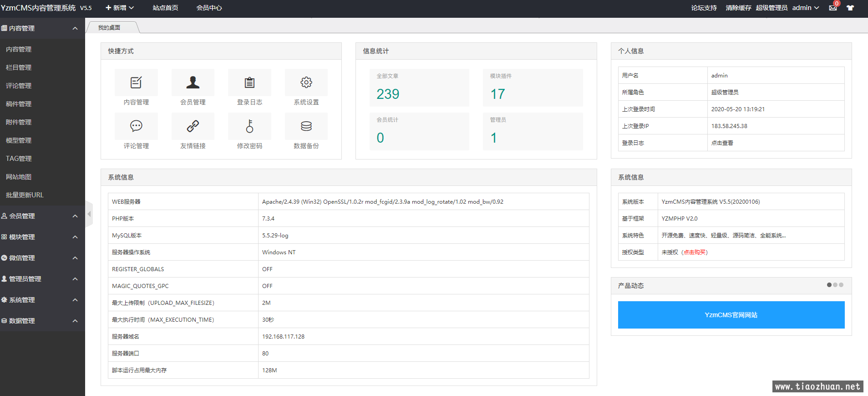This screenshot has width=868, height=396.
Task: Open the 系统设置 gear shortcut icon
Action: click(306, 82)
